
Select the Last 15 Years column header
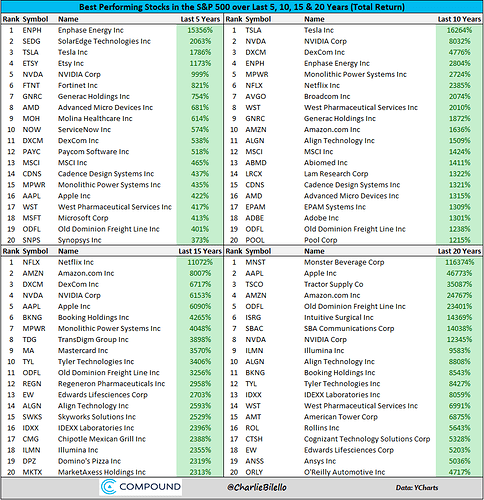point(200,251)
